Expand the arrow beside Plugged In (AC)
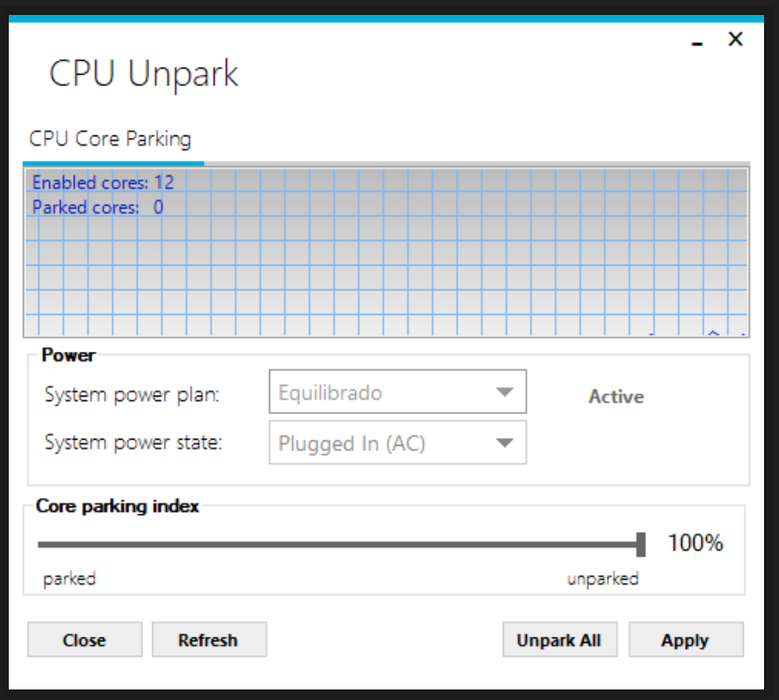 click(x=505, y=443)
